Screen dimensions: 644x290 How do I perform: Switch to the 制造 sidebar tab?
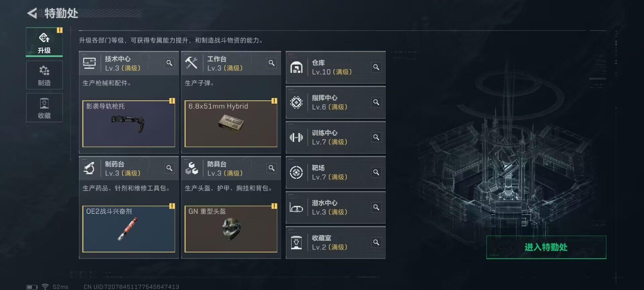(44, 75)
